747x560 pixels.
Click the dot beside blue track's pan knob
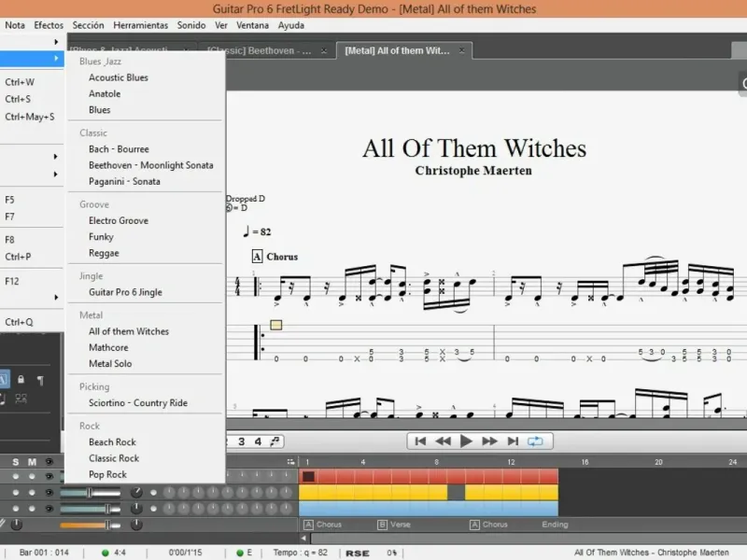point(153,509)
